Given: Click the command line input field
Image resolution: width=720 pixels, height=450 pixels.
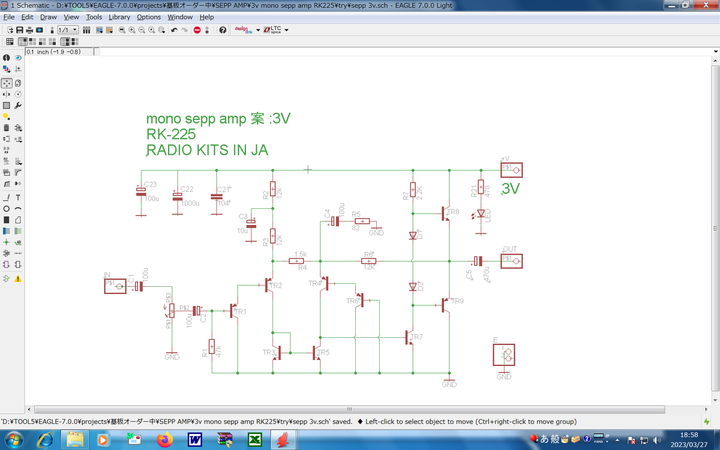Looking at the screenshot, I should 400,51.
